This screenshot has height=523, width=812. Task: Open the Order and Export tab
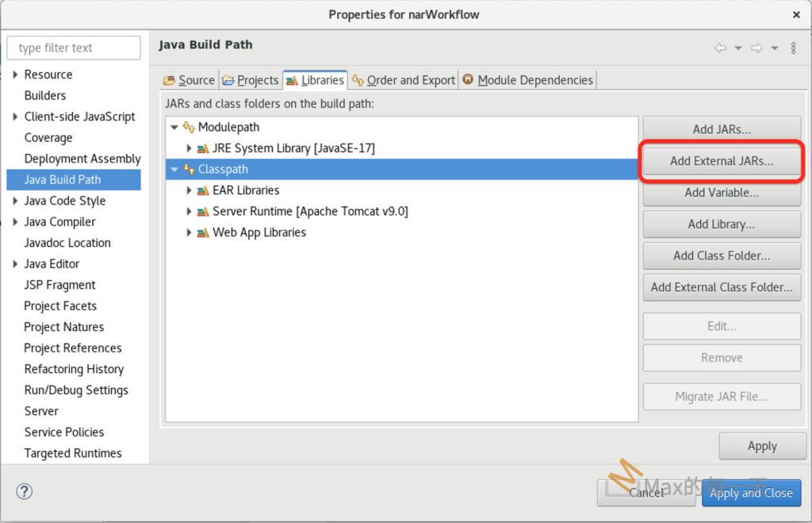point(403,80)
